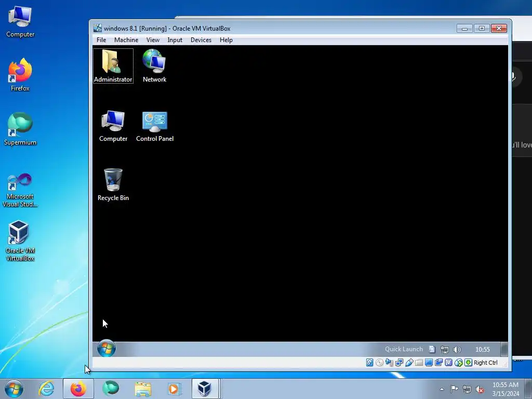Click the Right Ctrl host key label

tap(486, 362)
